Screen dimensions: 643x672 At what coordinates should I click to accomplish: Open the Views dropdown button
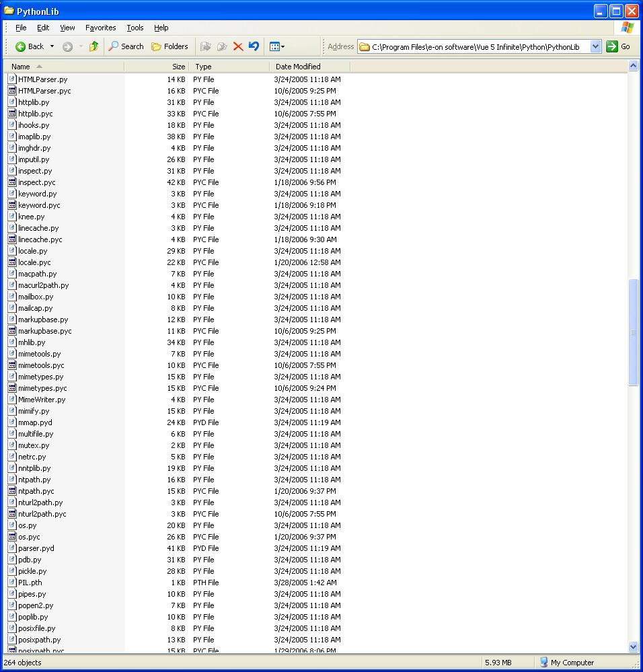(x=276, y=46)
